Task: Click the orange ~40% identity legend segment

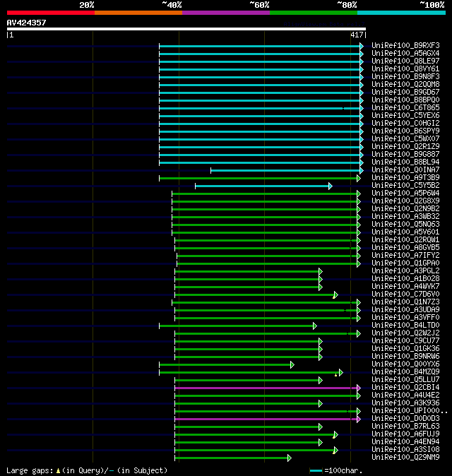Action: coord(138,13)
